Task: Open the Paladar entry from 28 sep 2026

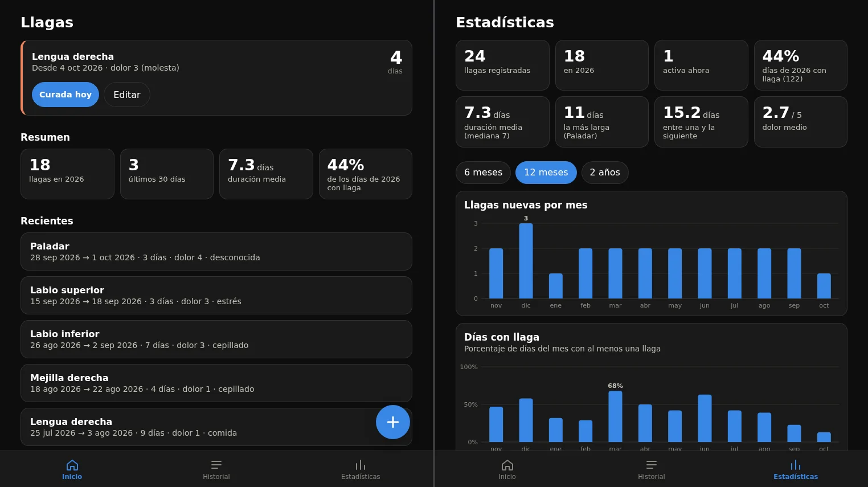Action: [216, 252]
